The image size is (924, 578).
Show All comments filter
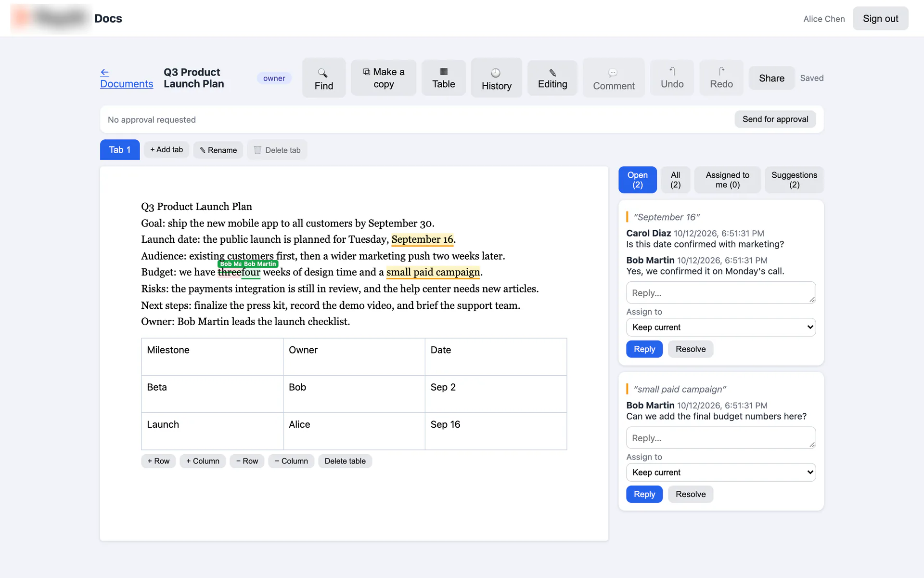point(675,180)
